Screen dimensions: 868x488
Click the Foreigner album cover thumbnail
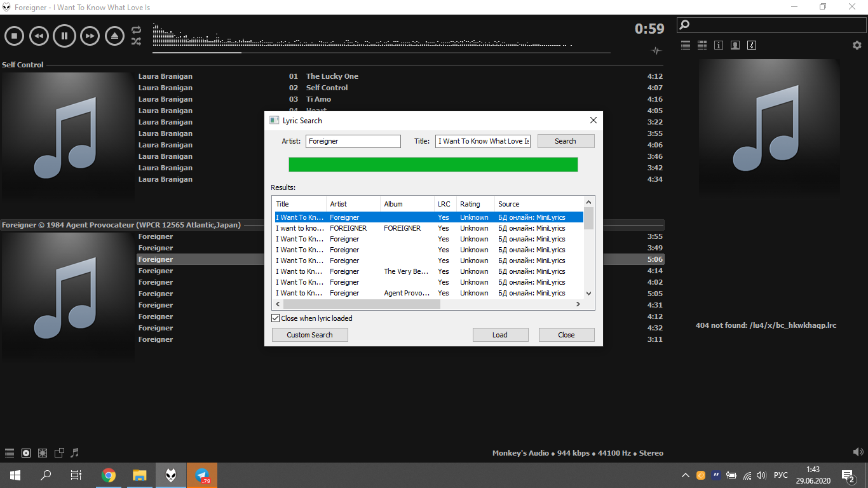coord(67,298)
